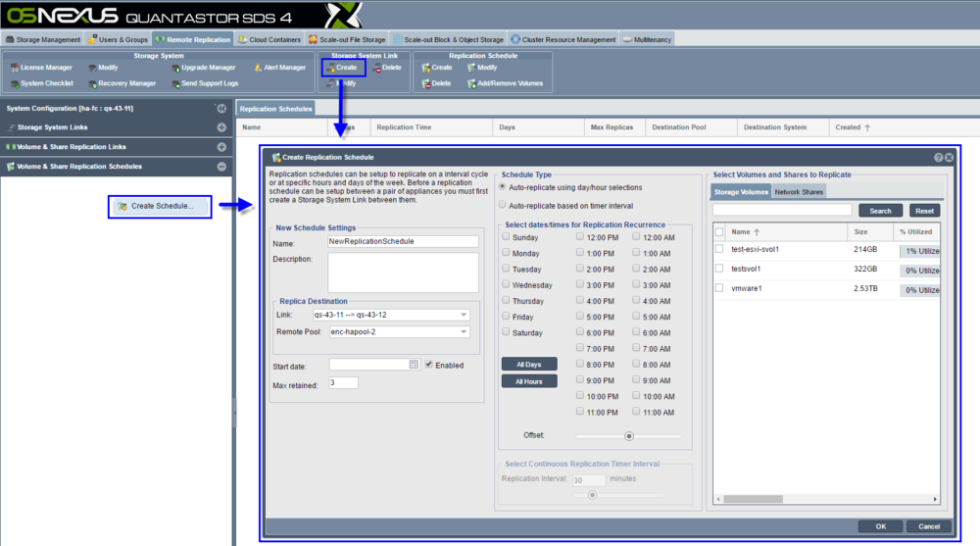This screenshot has width=980, height=546.
Task: Click the Replication Interval slider handle
Action: pos(592,495)
